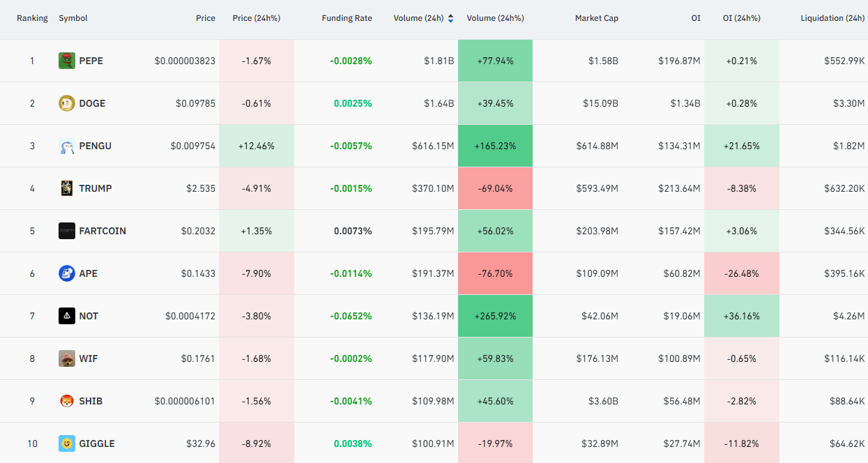Select the FARTCOIN black logo icon

pyautogui.click(x=67, y=231)
